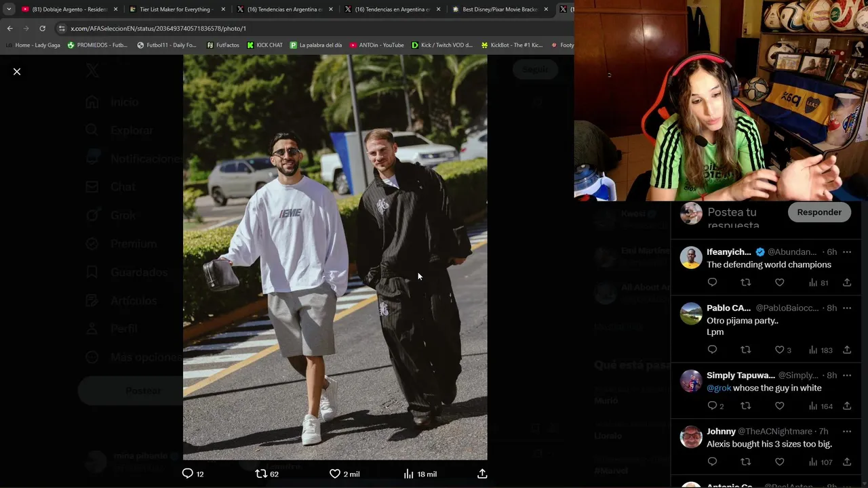
Task: Like Simply Tapuwa's comment
Action: click(x=780, y=406)
